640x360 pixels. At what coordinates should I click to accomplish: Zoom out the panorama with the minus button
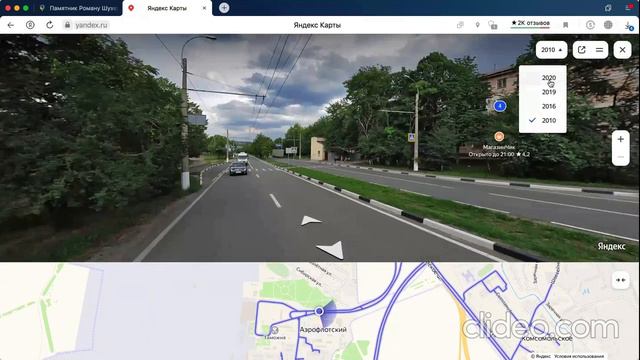tap(620, 157)
